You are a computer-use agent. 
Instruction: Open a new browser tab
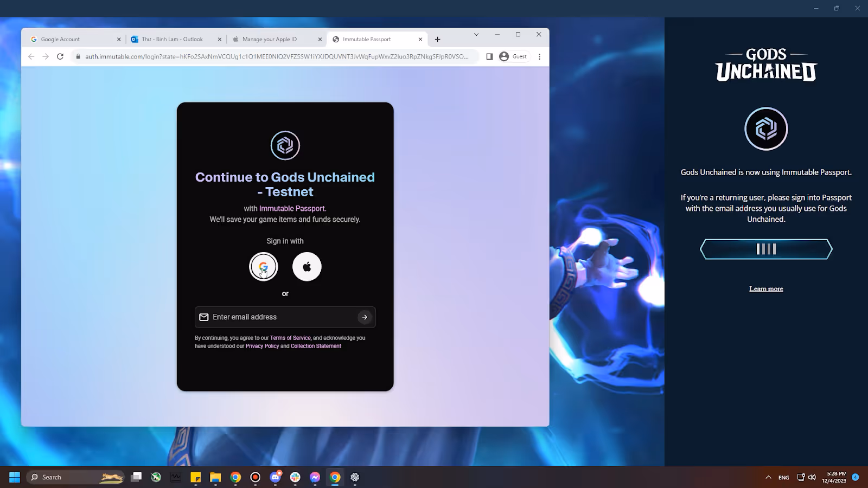pyautogui.click(x=438, y=39)
